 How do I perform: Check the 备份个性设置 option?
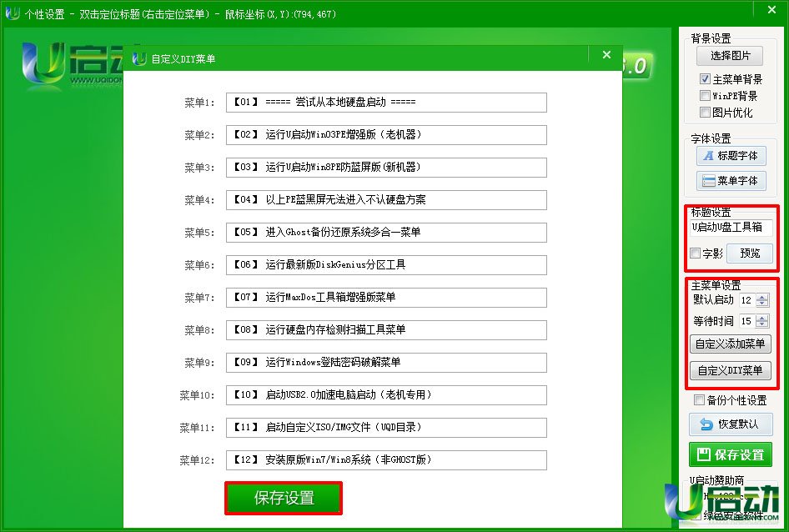(x=699, y=400)
